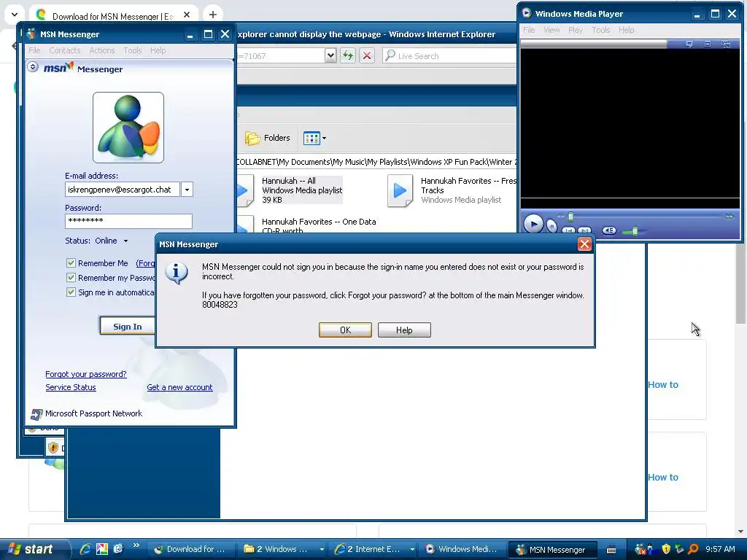This screenshot has width=747, height=560.
Task: Open the Contacts menu in MSN Messenger
Action: tap(65, 50)
